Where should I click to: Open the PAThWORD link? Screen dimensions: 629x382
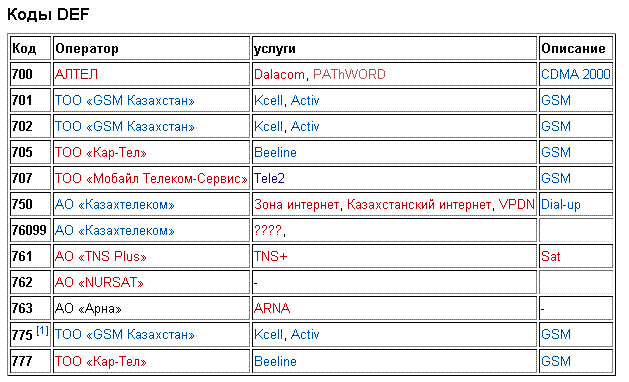pos(349,74)
